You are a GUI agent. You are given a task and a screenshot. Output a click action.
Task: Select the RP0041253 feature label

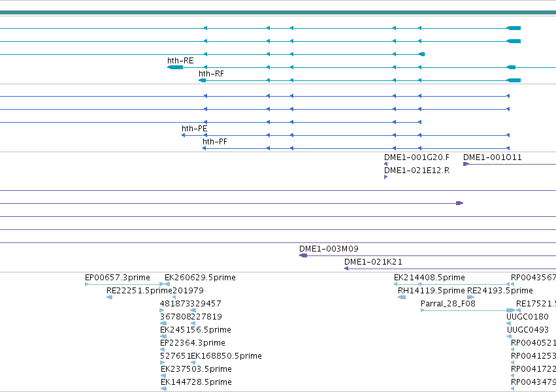[x=533, y=356]
